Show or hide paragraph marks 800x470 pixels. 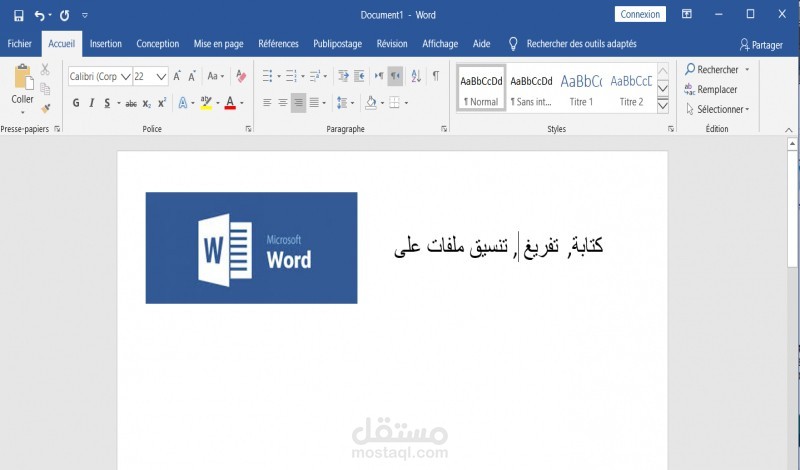click(x=436, y=76)
